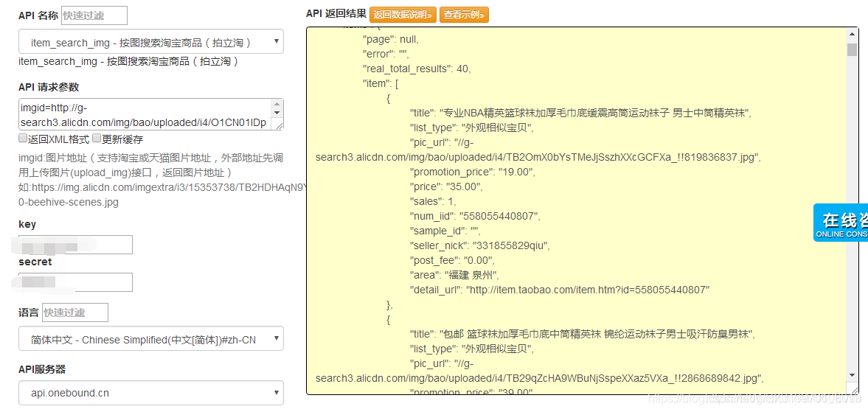The width and height of the screenshot is (868, 412).
Task: Click the API name quick filter field
Action: [x=94, y=15]
